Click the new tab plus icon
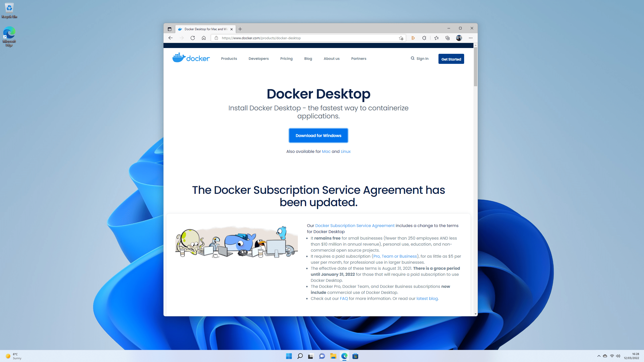This screenshot has width=644, height=362. point(240,29)
